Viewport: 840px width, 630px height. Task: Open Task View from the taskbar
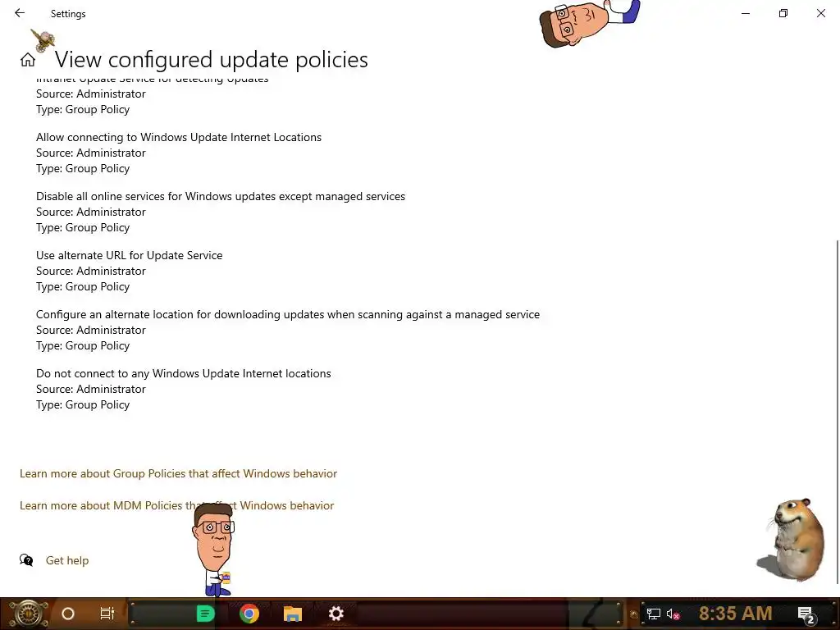107,614
